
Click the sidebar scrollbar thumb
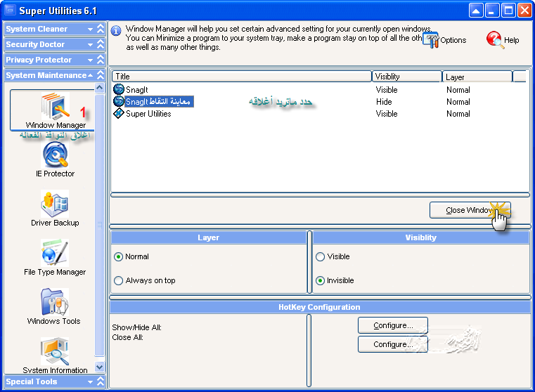pos(100,225)
